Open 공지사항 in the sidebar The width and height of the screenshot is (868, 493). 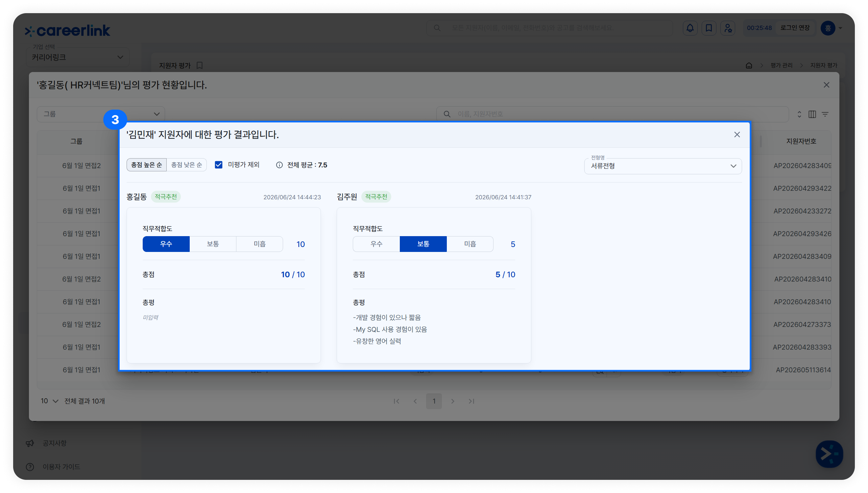point(55,443)
